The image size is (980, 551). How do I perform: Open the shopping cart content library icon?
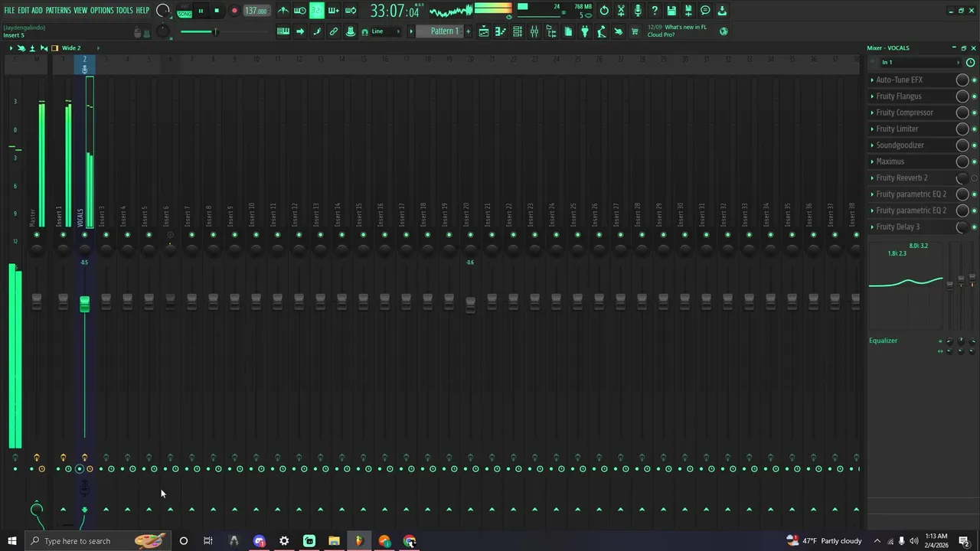(x=635, y=31)
